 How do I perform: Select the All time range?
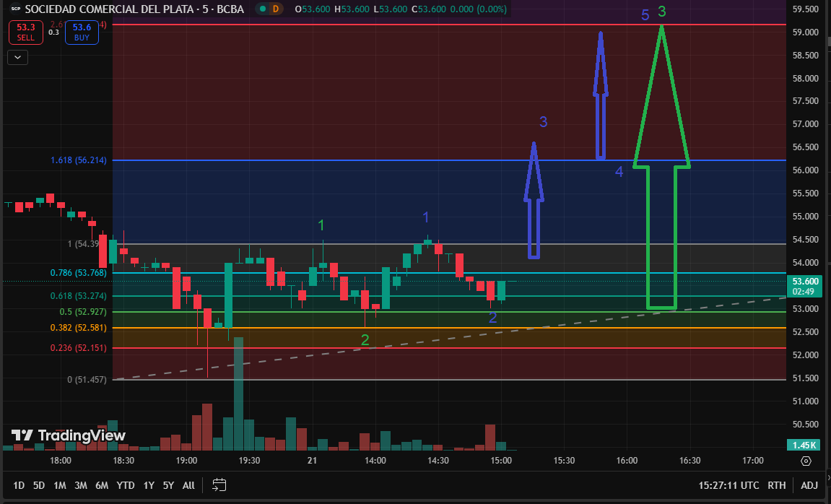(x=188, y=485)
